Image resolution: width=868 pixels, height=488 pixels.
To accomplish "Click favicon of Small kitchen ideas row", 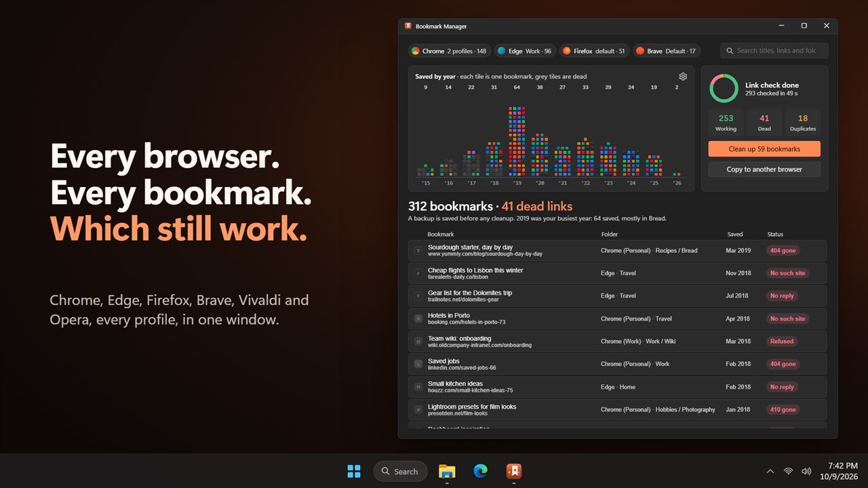I will (x=418, y=387).
